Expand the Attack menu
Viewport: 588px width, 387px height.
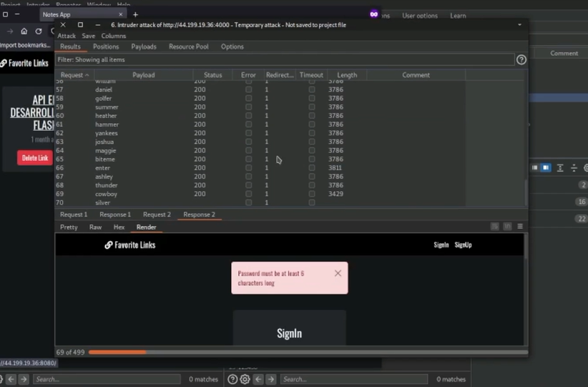pyautogui.click(x=67, y=36)
